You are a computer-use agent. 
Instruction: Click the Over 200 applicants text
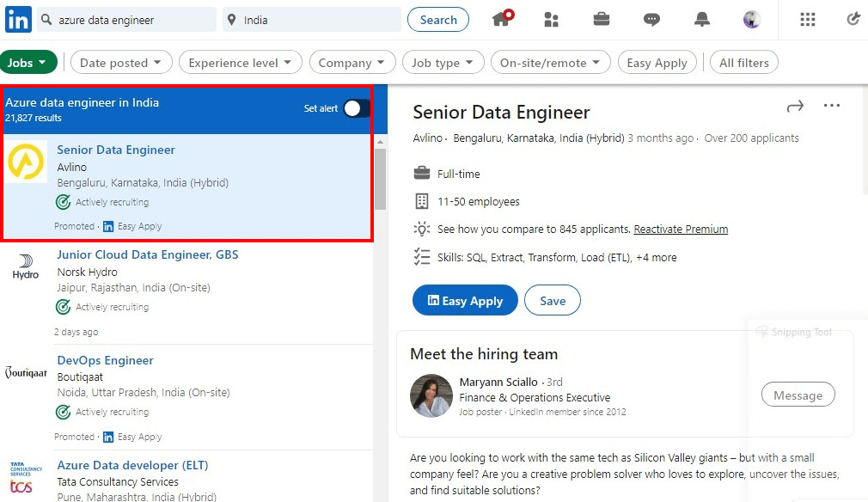coord(751,138)
